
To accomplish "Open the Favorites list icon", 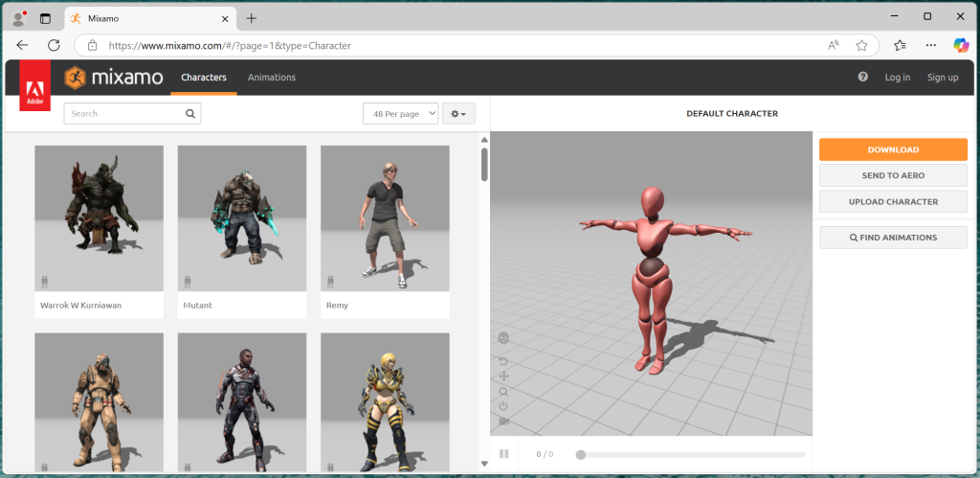I will click(x=900, y=45).
